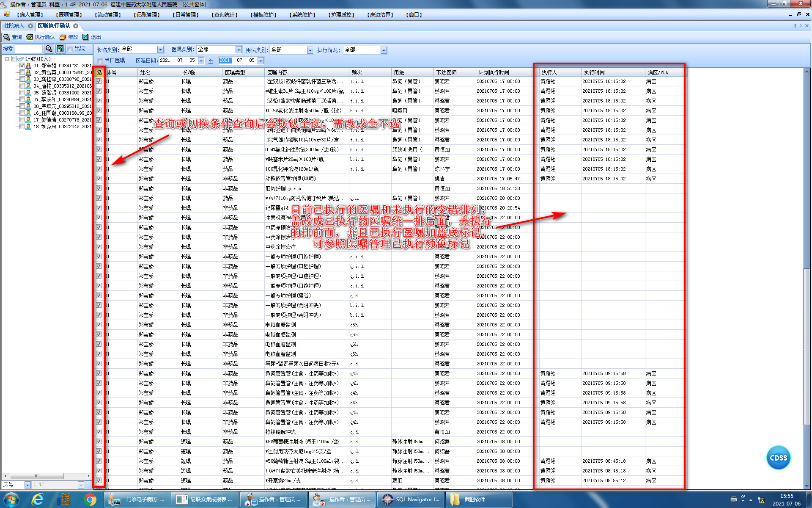The width and height of the screenshot is (812, 508).
Task: Click the refresh icon next to search button
Action: tap(60, 49)
